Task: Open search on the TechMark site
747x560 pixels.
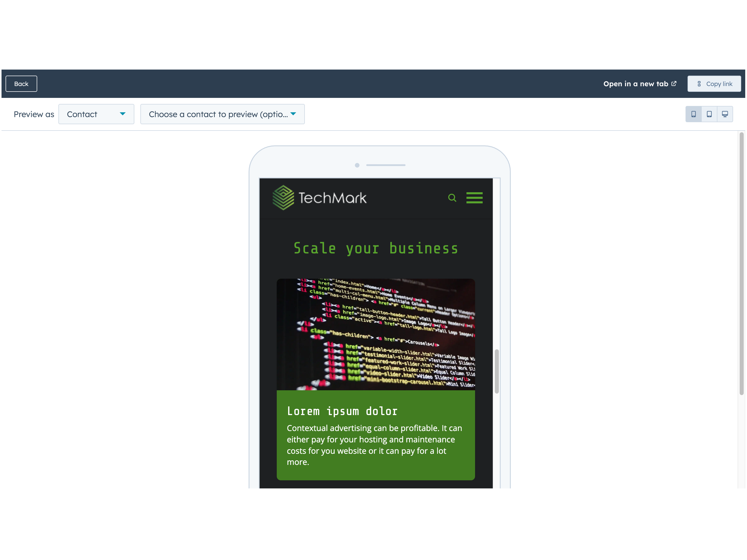Action: tap(452, 198)
